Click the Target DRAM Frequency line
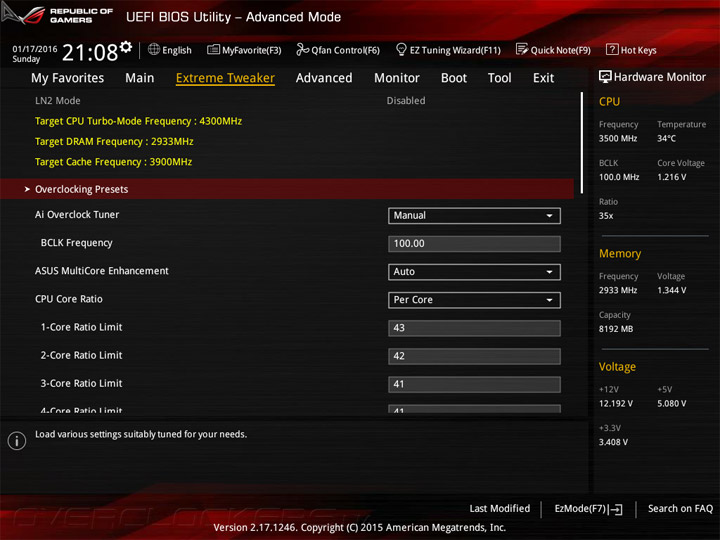The image size is (720, 540). click(114, 141)
